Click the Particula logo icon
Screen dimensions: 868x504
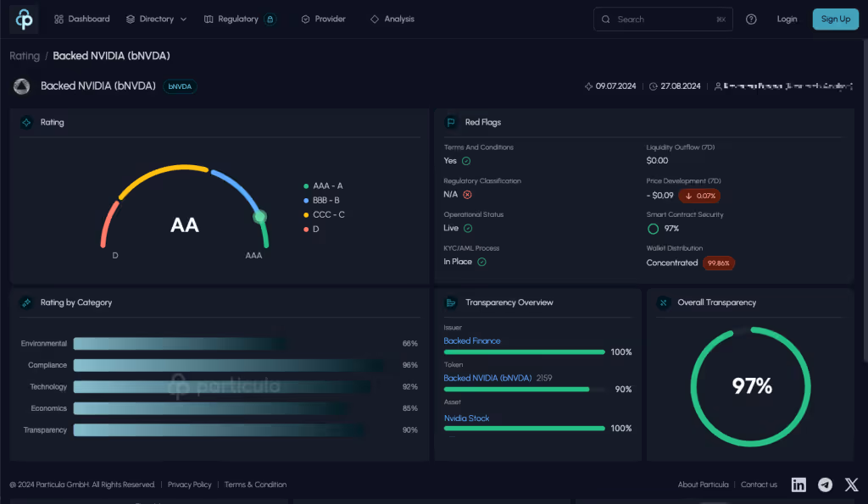point(23,18)
